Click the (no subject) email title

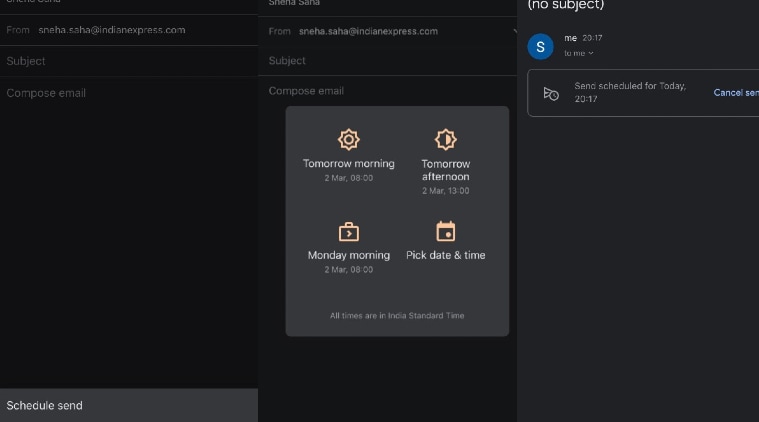pos(565,6)
